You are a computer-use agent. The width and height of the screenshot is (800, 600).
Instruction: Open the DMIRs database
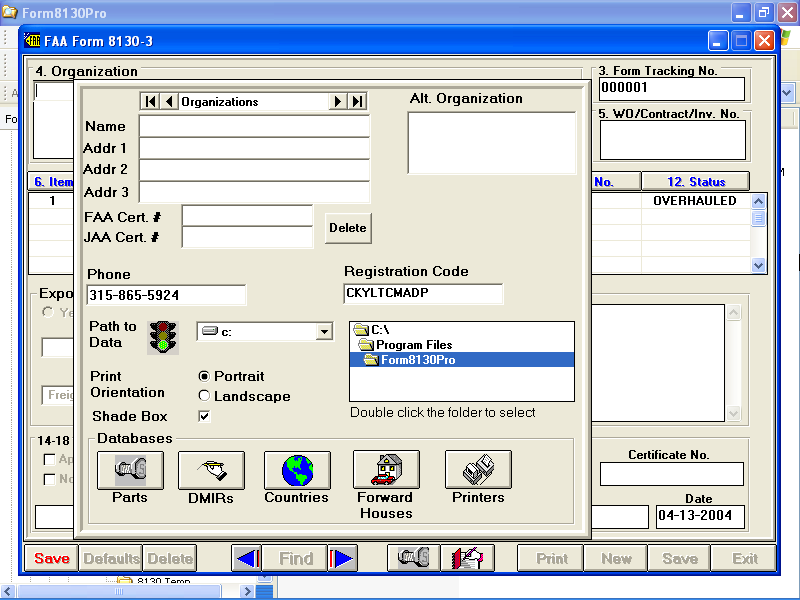point(211,470)
